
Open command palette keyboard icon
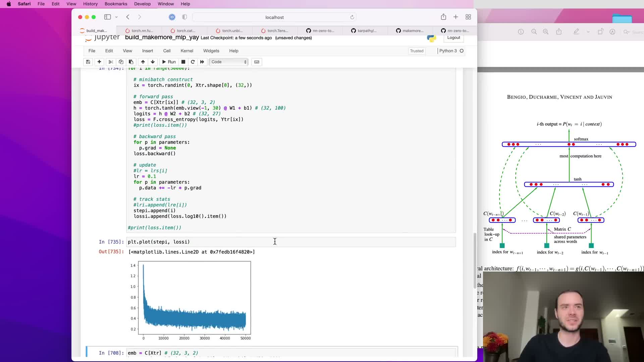click(257, 62)
